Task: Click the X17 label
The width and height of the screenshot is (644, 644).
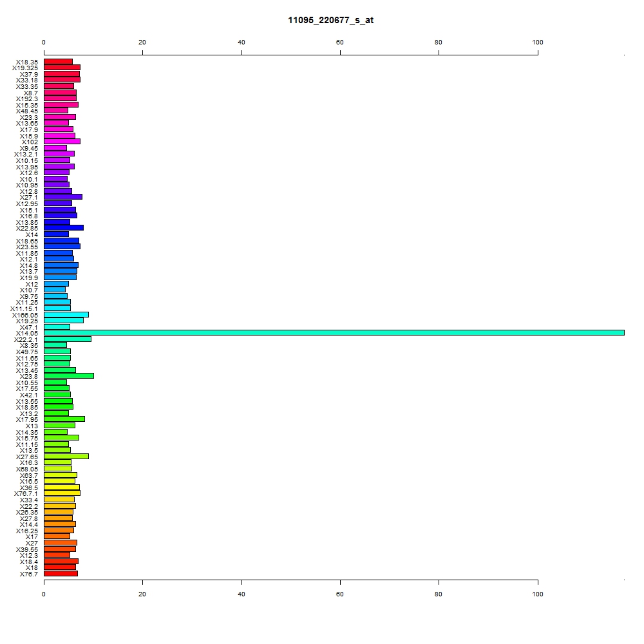Action: tap(32, 537)
